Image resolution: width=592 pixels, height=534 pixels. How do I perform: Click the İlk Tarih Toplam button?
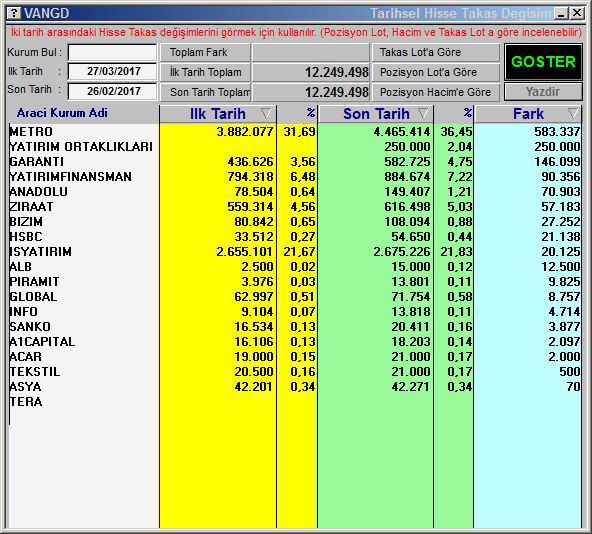click(x=205, y=72)
